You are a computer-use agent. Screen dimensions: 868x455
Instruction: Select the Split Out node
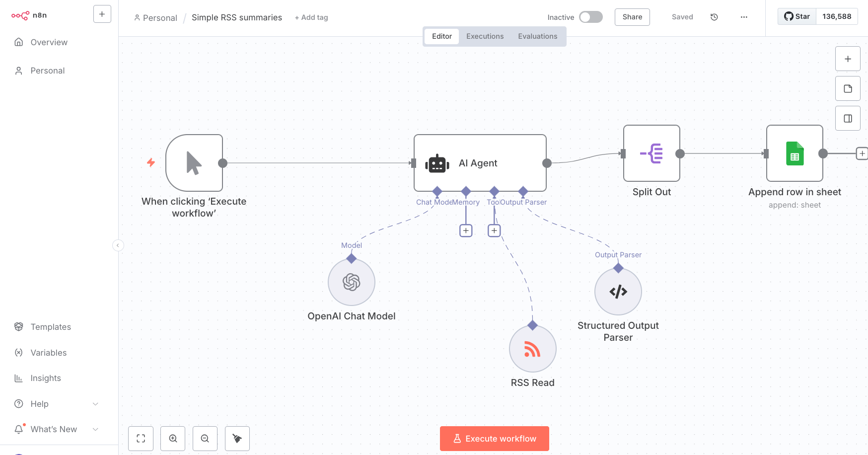[651, 153]
